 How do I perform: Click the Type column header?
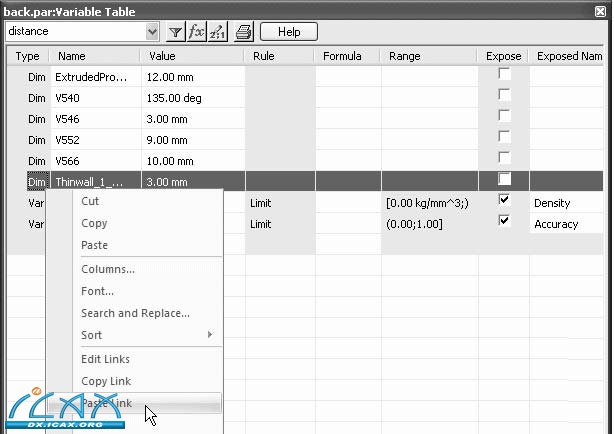tap(28, 56)
